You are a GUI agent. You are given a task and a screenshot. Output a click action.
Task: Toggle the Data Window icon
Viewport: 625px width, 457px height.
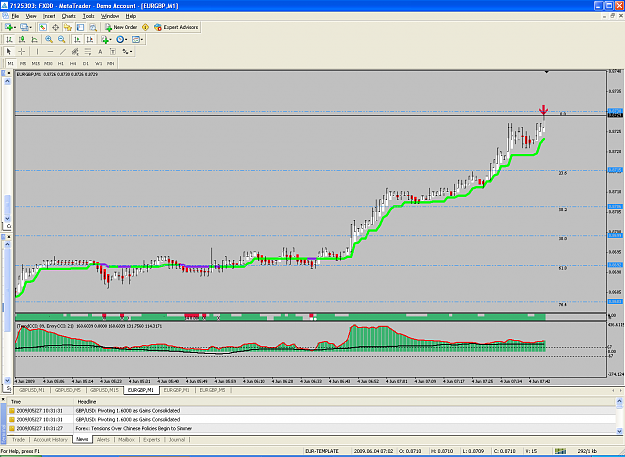pyautogui.click(x=55, y=27)
